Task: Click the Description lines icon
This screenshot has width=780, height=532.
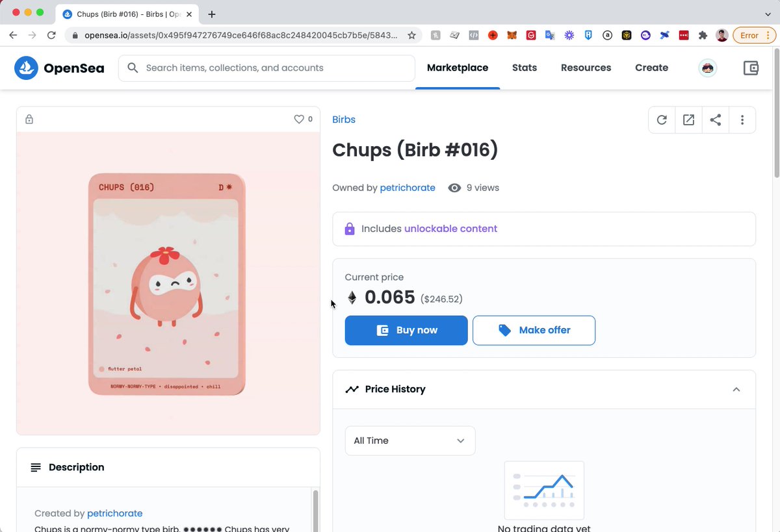Action: click(x=36, y=467)
